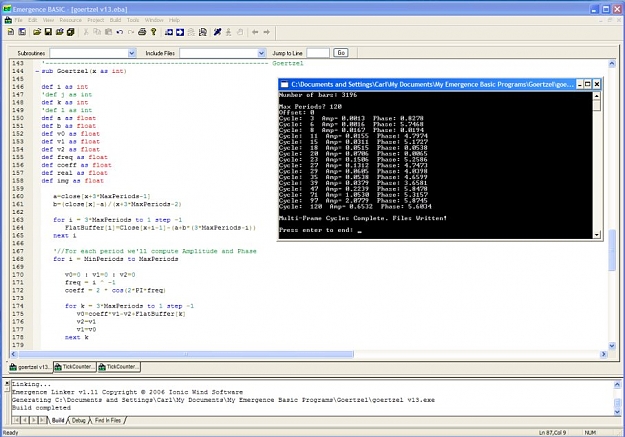Collapse the sub Goertzel code fold marker

(x=37, y=71)
